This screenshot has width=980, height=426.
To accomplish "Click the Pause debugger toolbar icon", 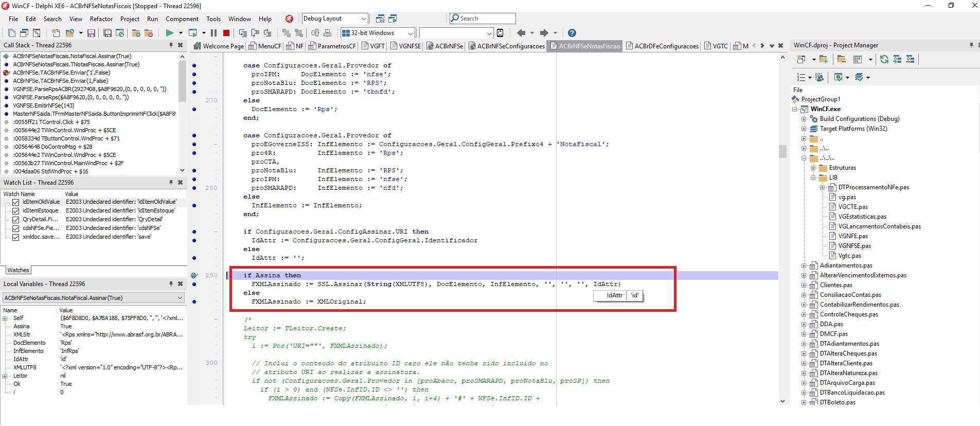I will (213, 33).
